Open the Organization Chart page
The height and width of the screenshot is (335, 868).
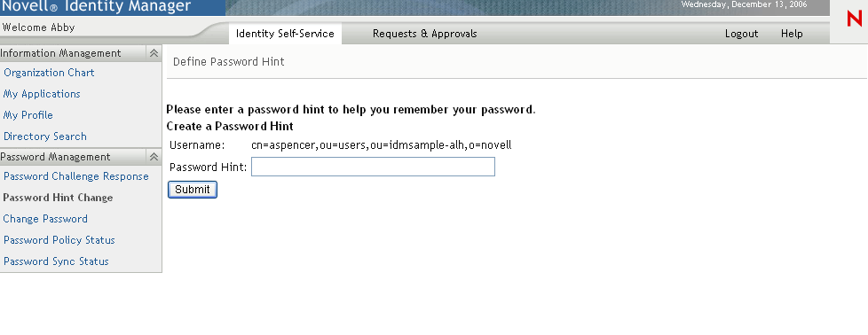click(49, 73)
